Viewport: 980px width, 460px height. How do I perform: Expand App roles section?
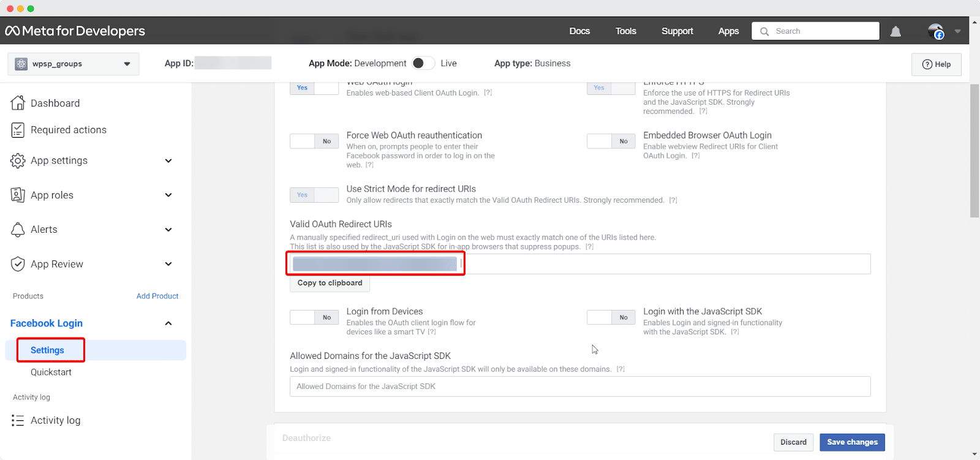tap(168, 195)
